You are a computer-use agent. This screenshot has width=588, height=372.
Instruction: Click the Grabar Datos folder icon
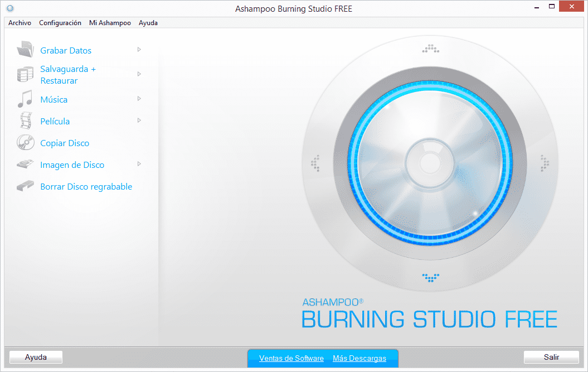pos(26,50)
